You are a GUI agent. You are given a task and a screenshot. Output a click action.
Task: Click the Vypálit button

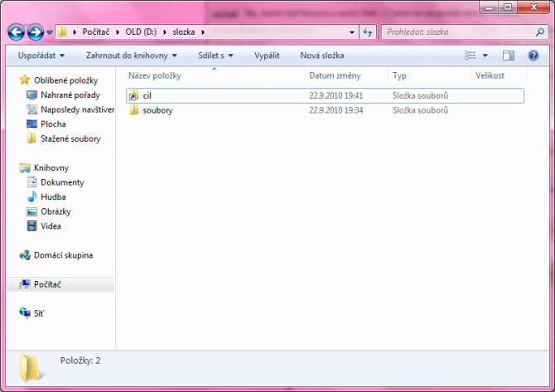coord(267,56)
